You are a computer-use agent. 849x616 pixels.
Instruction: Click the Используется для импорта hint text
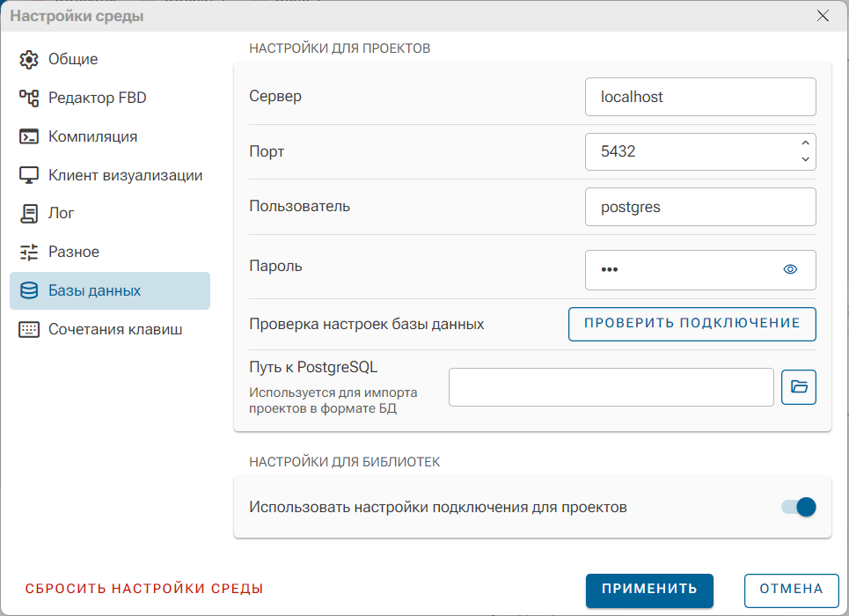coord(333,400)
